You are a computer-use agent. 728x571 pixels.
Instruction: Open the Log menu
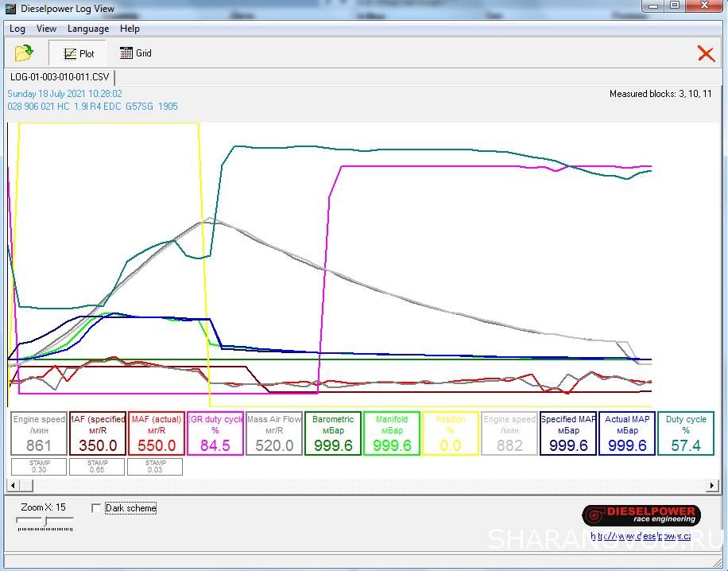pyautogui.click(x=17, y=29)
